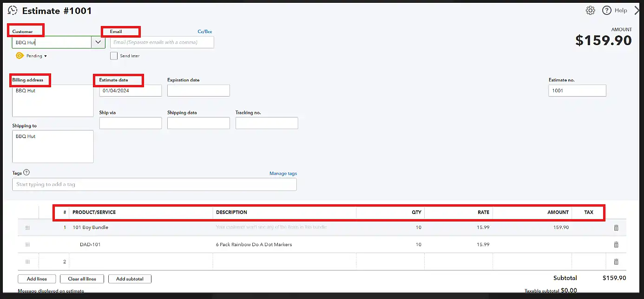644x299 pixels.
Task: Click the Help text link
Action: [x=621, y=10]
